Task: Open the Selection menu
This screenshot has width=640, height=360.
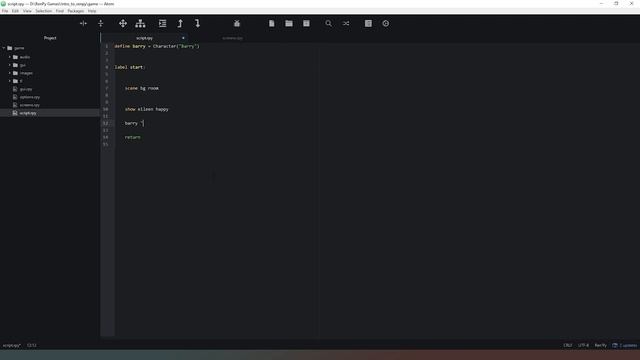Action: pos(44,11)
